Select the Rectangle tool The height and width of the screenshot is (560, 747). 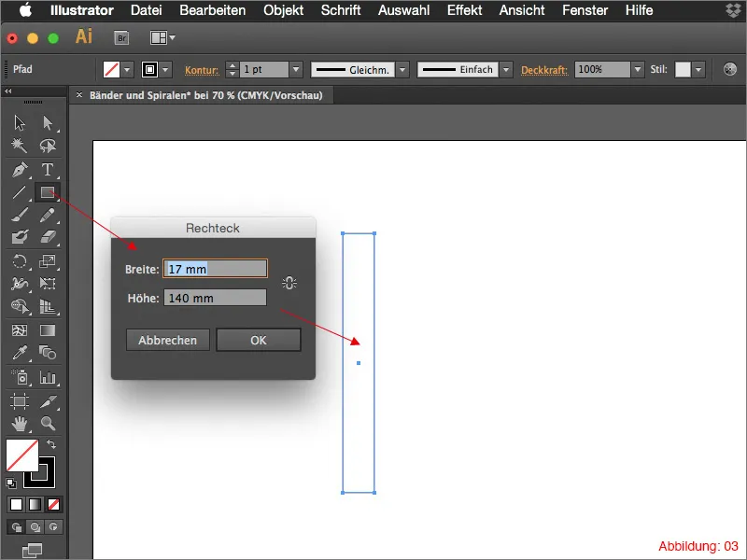(48, 192)
